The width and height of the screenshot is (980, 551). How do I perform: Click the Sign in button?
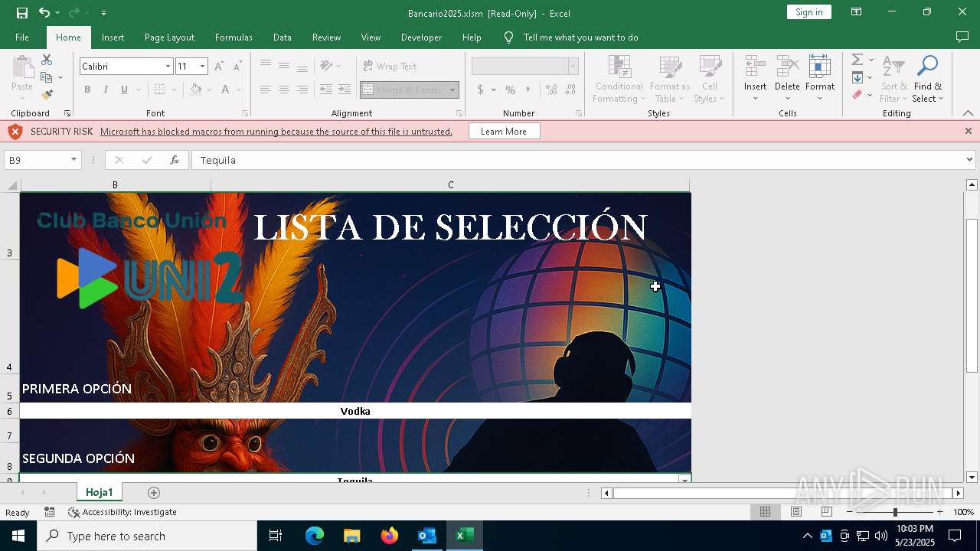(x=809, y=12)
